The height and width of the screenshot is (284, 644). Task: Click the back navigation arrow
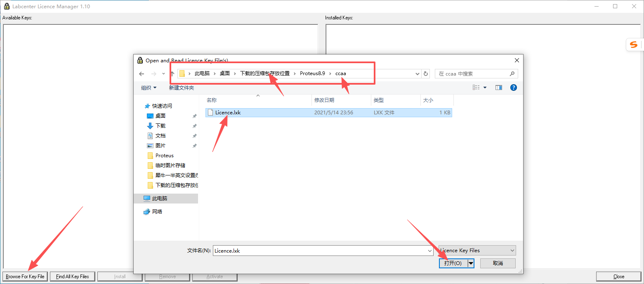(142, 74)
